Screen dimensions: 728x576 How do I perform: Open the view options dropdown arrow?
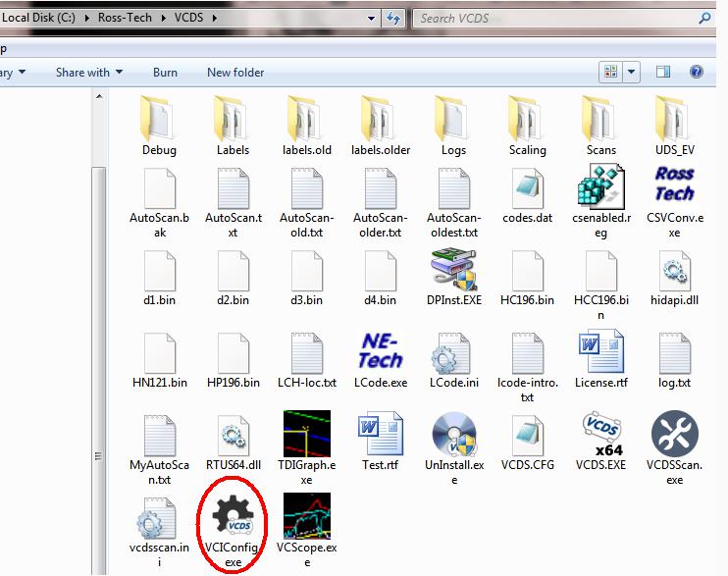point(631,72)
